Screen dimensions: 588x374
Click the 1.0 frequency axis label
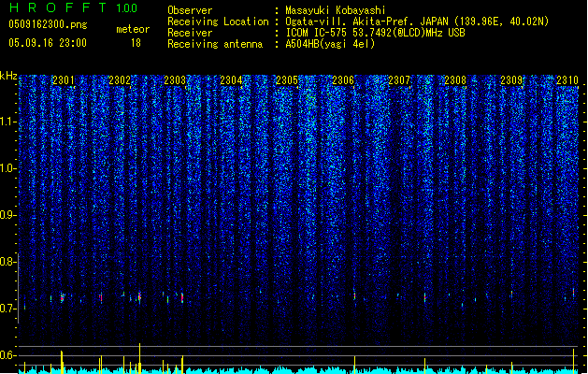pos(7,168)
